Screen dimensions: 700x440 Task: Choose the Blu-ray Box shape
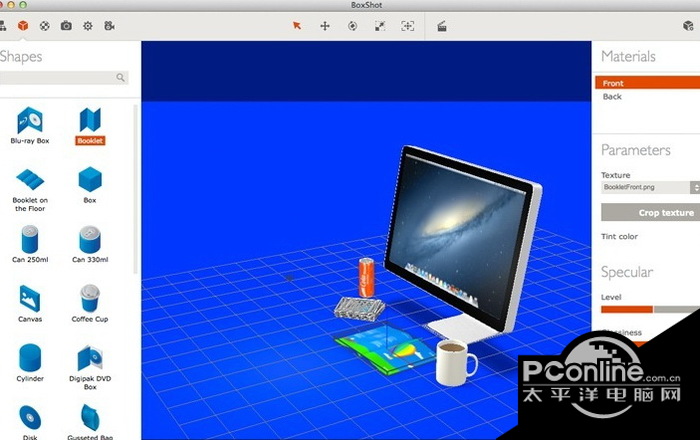pos(30,125)
